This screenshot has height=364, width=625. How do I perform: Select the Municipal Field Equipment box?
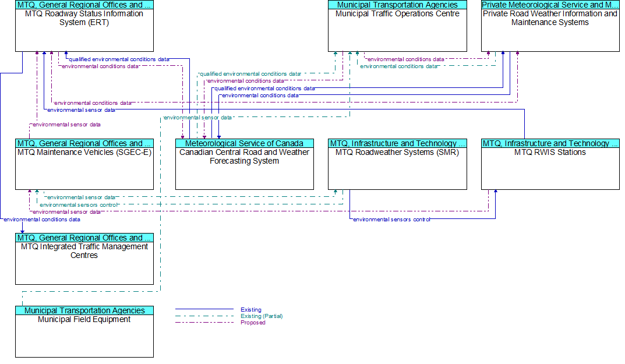(84, 332)
